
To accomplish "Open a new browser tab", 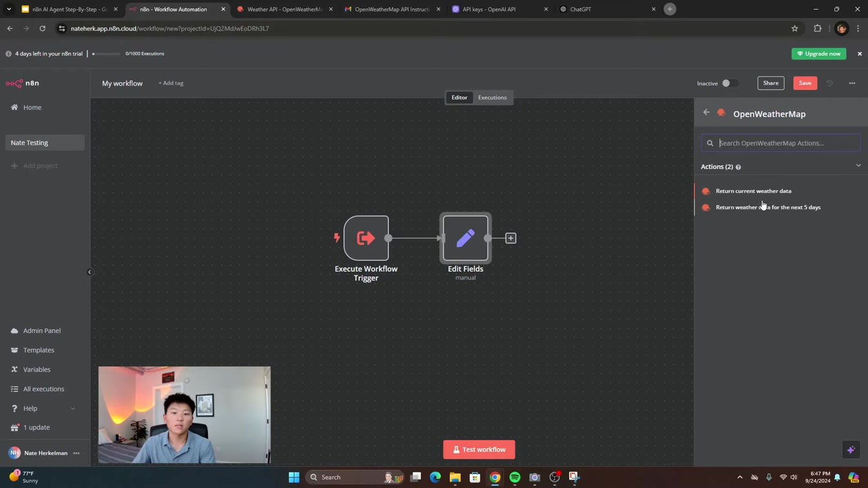I will [670, 9].
